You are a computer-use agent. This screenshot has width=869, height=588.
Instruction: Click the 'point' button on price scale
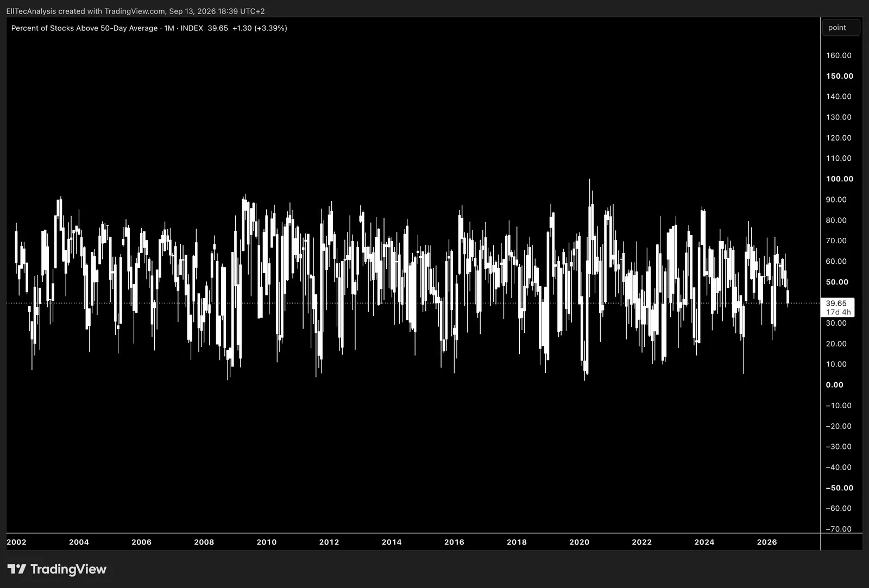click(841, 28)
